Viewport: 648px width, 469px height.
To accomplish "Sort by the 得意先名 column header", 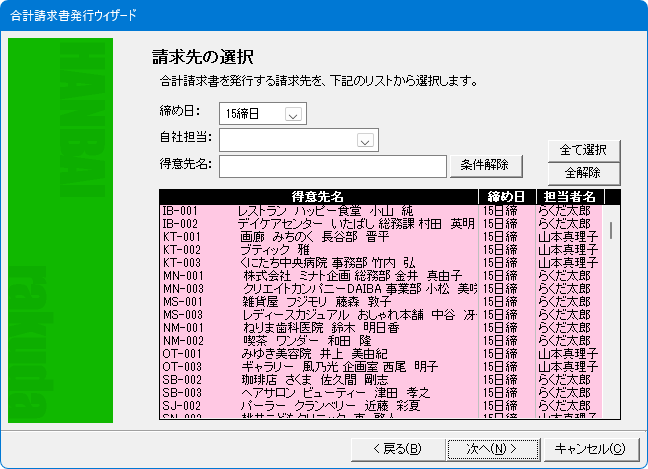I will (318, 196).
